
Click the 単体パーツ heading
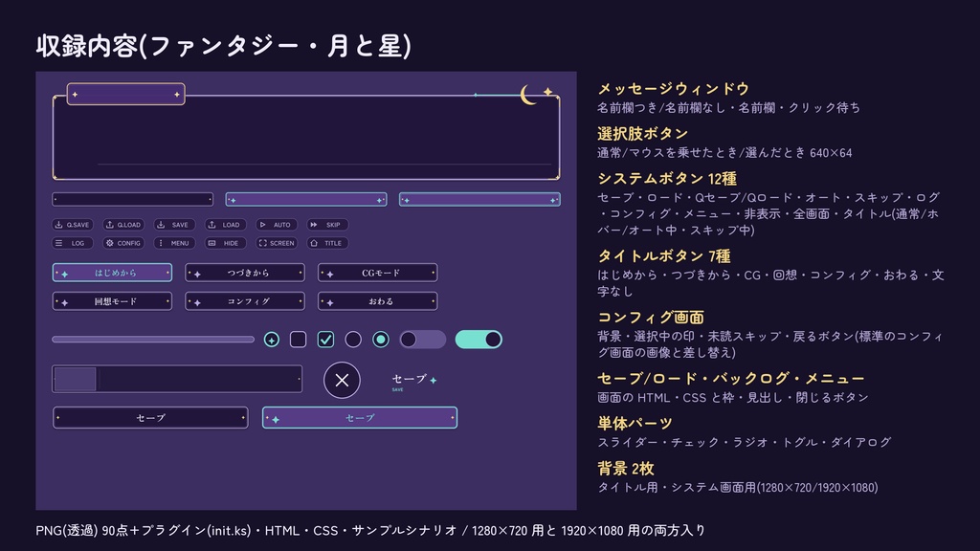pos(635,424)
